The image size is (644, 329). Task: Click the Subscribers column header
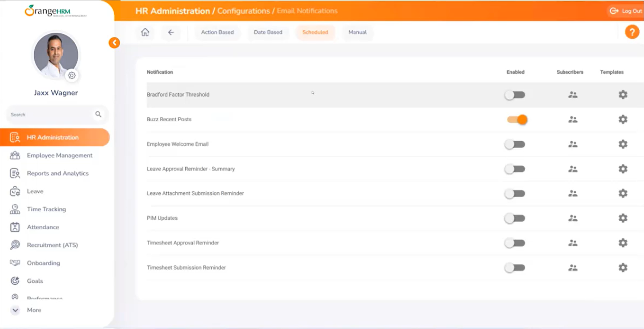pyautogui.click(x=570, y=72)
